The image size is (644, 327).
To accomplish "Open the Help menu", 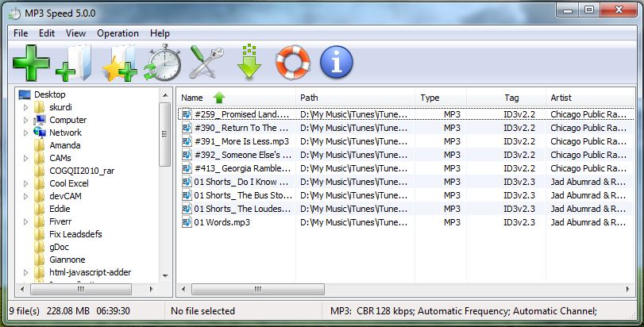I will 160,33.
